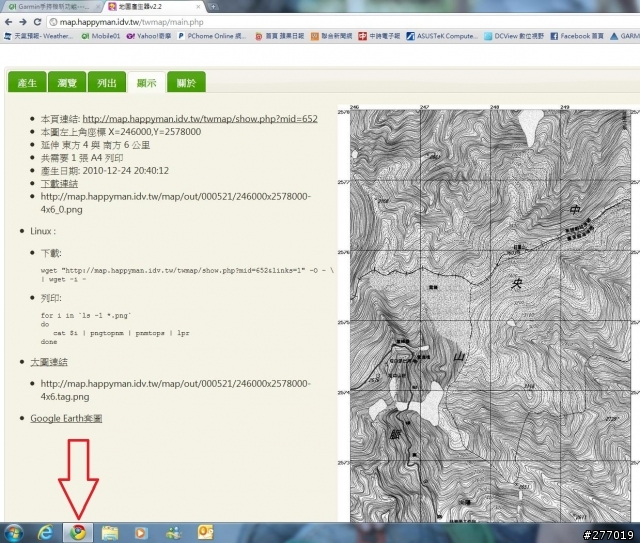This screenshot has width=640, height=543.
Task: Click the 下載連結 link
Action: (x=59, y=184)
